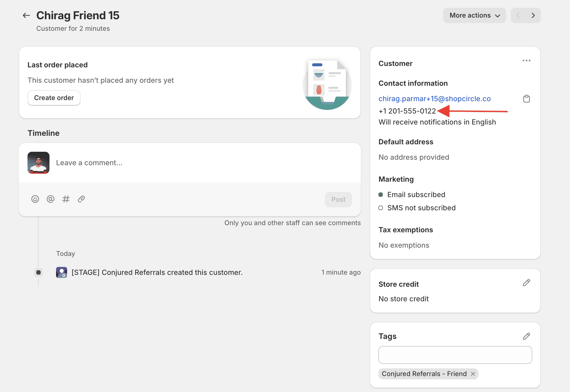Open the More actions dropdown
The height and width of the screenshot is (392, 570).
(474, 15)
